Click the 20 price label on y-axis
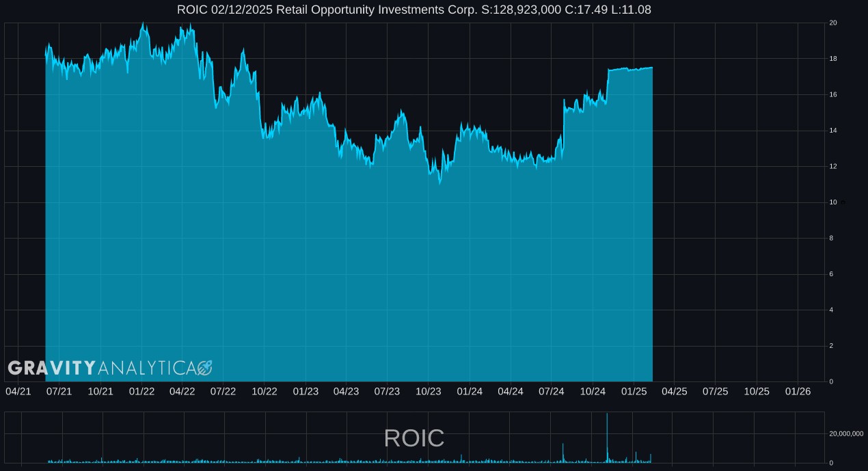Viewport: 868px width, 471px height. click(x=833, y=23)
